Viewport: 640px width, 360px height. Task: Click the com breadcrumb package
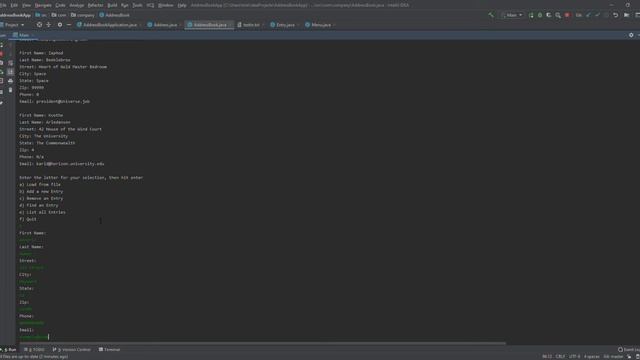click(59, 15)
